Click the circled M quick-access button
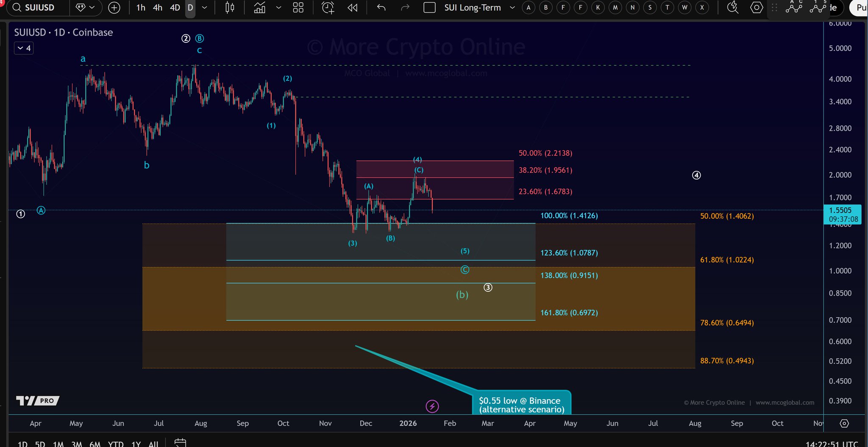This screenshot has height=447, width=868. point(615,8)
